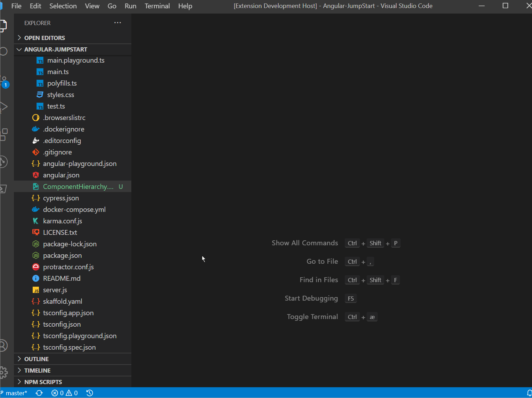Open the Manage gear icon
The width and height of the screenshot is (532, 398).
[3, 372]
